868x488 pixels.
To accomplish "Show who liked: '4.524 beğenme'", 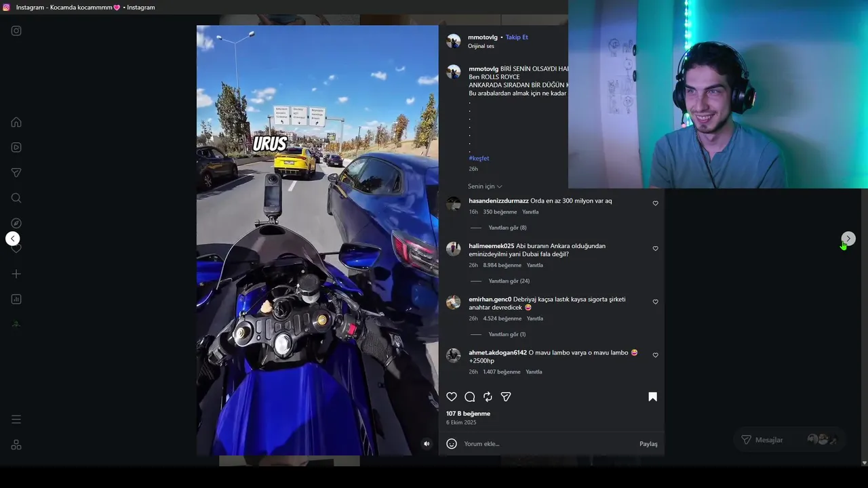I will 502,319.
